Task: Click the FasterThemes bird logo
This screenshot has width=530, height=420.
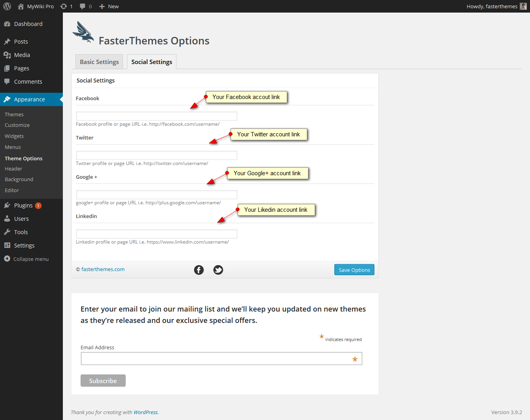Action: point(83,32)
